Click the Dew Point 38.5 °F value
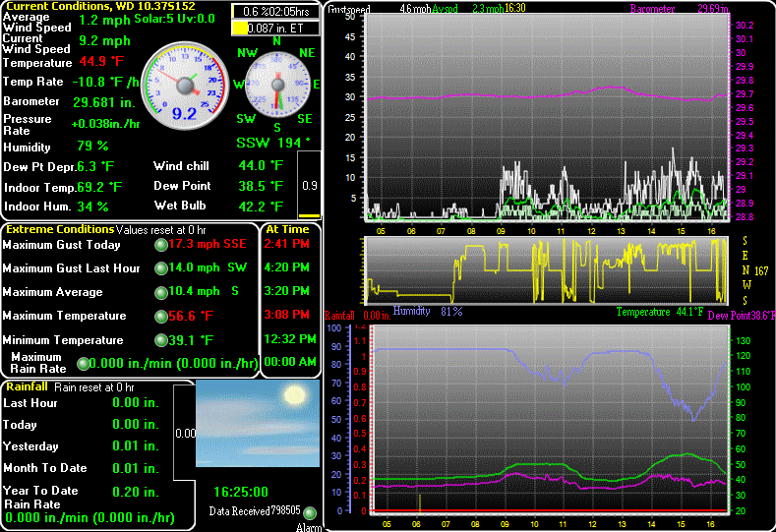This screenshot has width=776, height=532. click(x=261, y=186)
